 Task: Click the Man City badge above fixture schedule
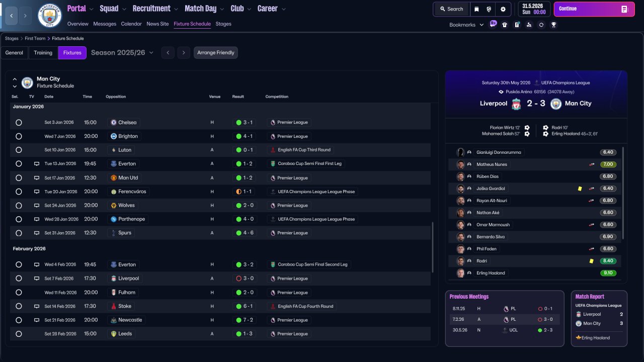pyautogui.click(x=27, y=82)
